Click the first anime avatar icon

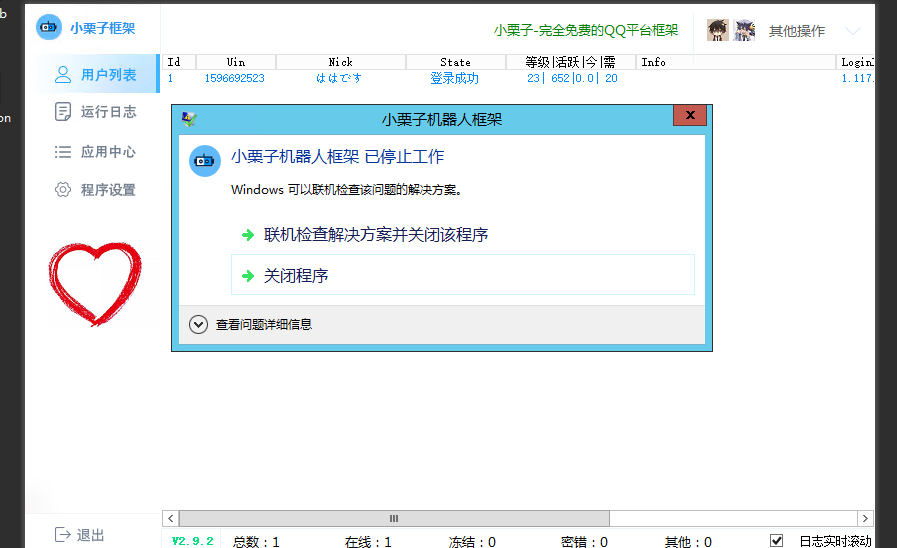tap(718, 30)
